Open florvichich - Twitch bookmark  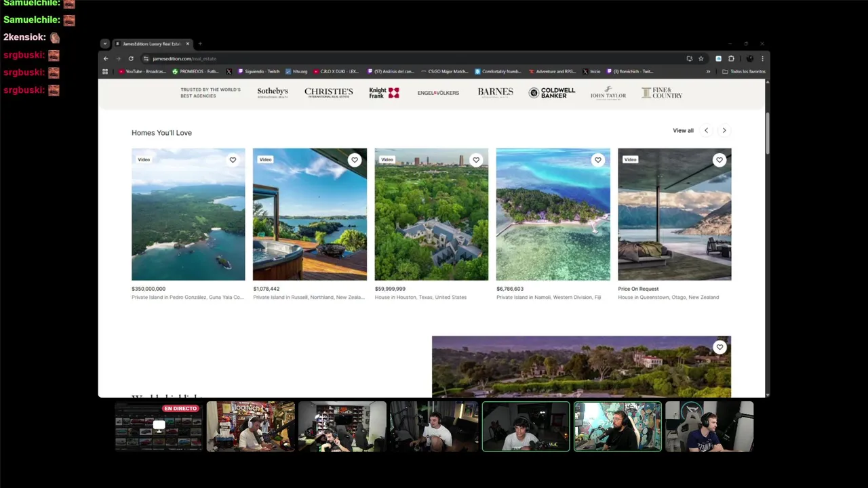(630, 71)
